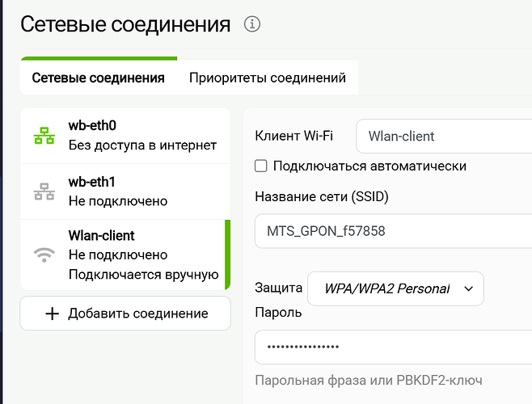Switch to the Сетевые соединения tab
The height and width of the screenshot is (404, 532).
(99, 78)
